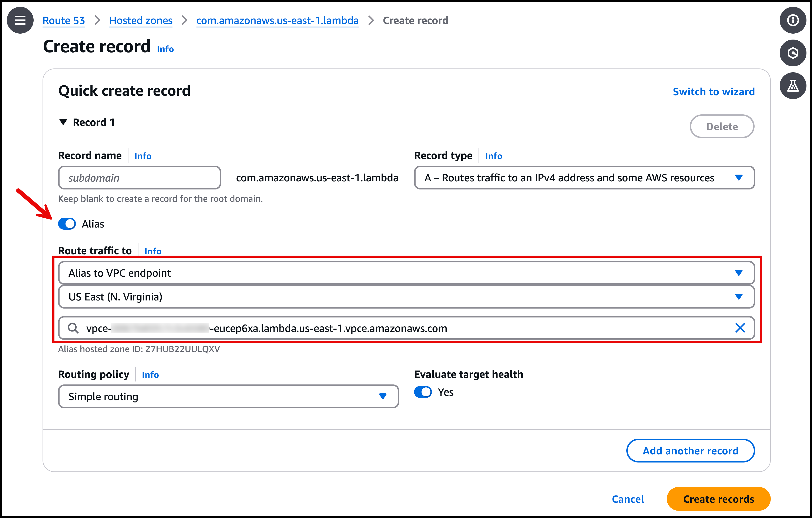Open Alias to VPC endpoint dropdown

point(406,273)
